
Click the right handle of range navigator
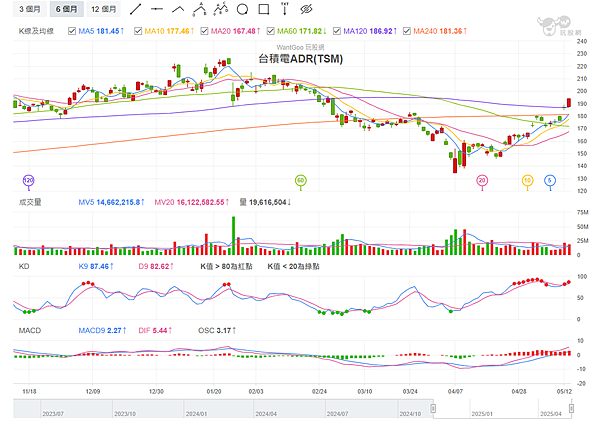click(571, 408)
